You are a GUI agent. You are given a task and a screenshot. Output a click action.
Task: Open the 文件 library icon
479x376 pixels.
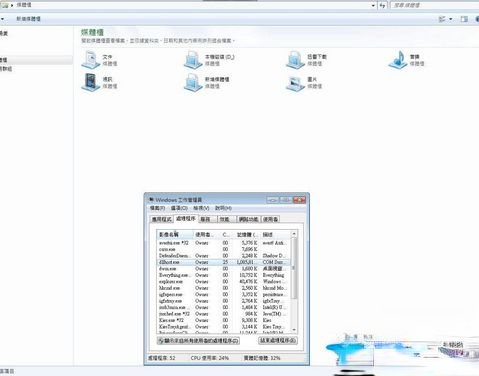tap(91, 60)
